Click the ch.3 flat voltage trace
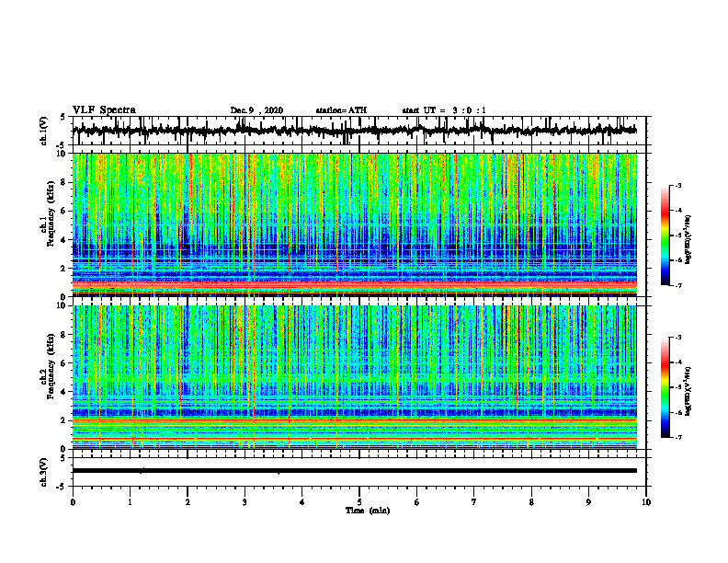 [355, 471]
